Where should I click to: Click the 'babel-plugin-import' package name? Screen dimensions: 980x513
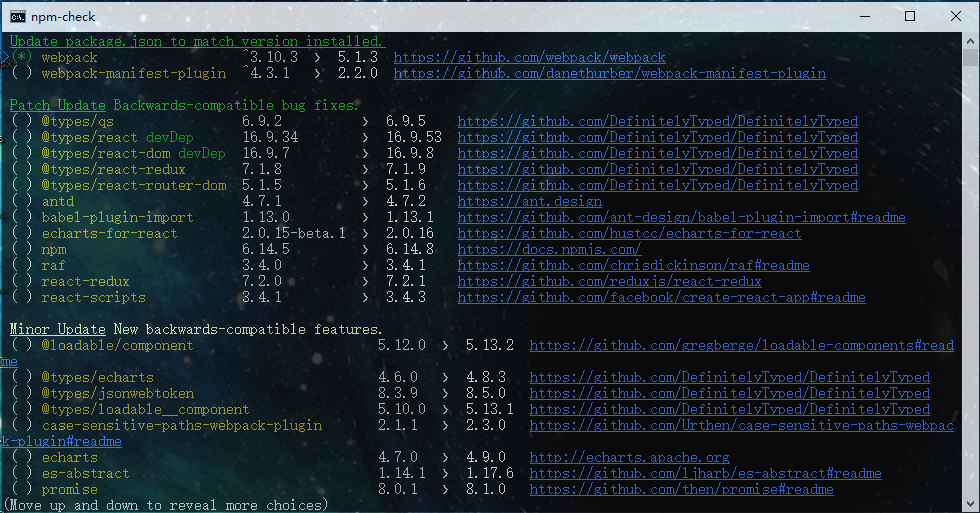click(118, 217)
